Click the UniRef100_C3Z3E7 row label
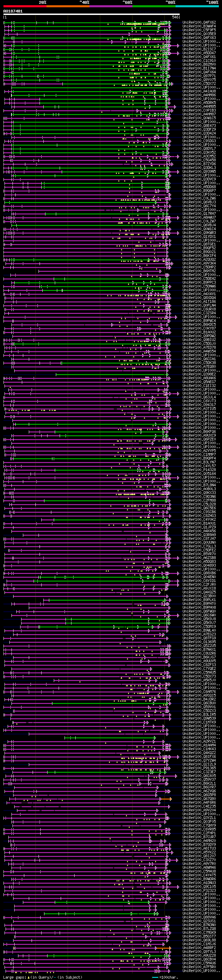 (x=199, y=772)
